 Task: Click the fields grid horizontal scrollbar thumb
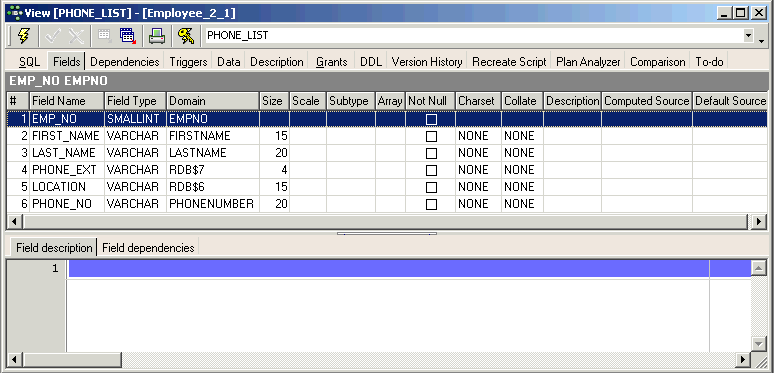click(385, 222)
